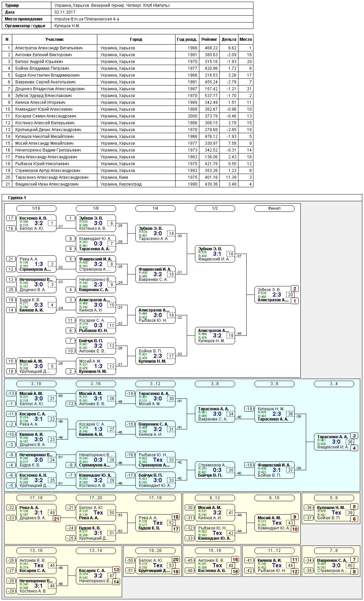The height and width of the screenshot is (601, 364).
Task: Select organizer value 'Кулешов Н.М.'
Action: coord(67,26)
